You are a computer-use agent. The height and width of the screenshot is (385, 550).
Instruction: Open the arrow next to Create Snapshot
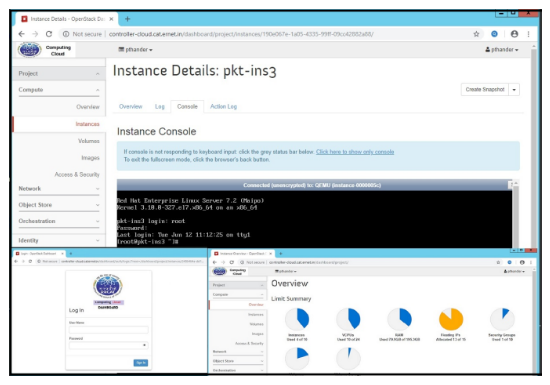[514, 90]
